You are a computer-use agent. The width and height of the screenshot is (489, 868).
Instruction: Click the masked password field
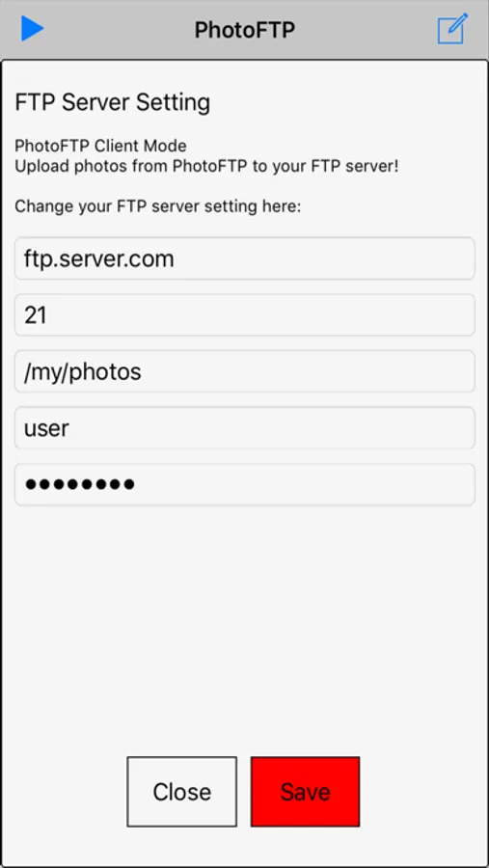[x=244, y=484]
